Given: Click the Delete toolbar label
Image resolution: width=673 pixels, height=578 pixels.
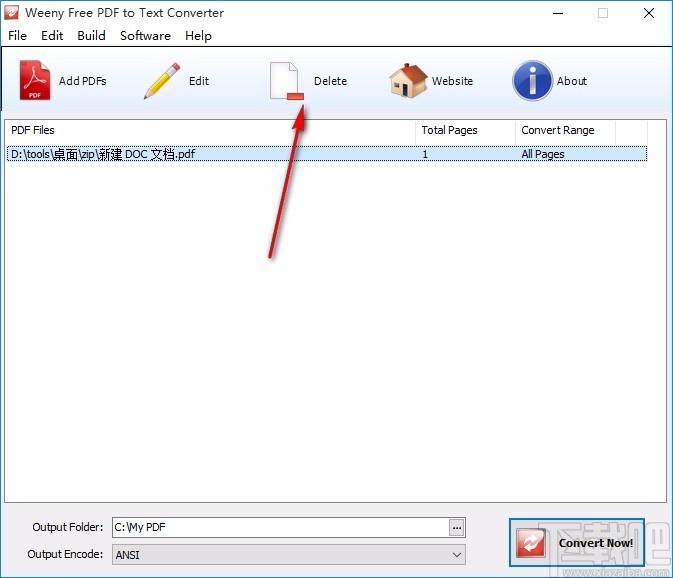Looking at the screenshot, I should [330, 81].
